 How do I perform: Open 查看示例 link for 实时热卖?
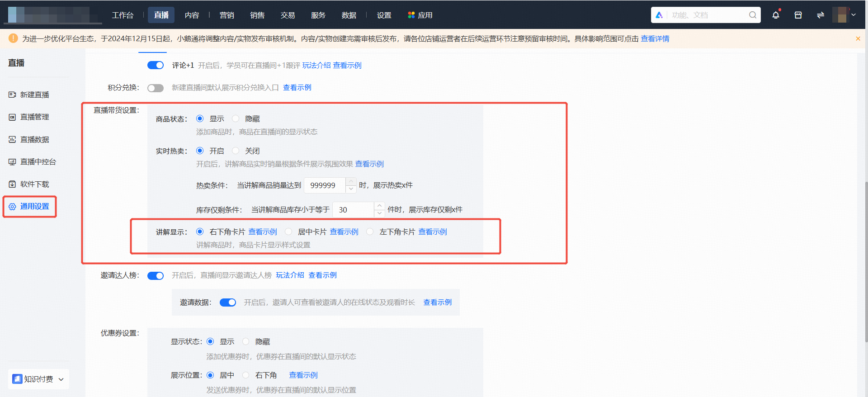[369, 164]
